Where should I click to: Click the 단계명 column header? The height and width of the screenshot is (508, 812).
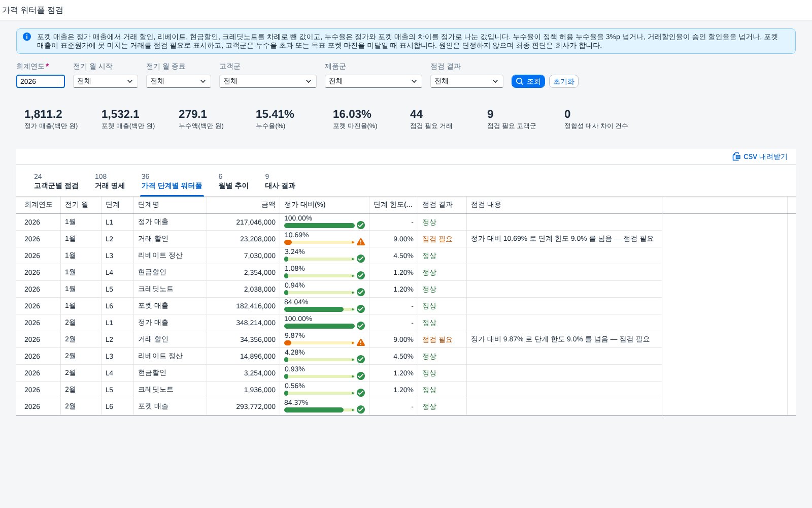click(171, 205)
